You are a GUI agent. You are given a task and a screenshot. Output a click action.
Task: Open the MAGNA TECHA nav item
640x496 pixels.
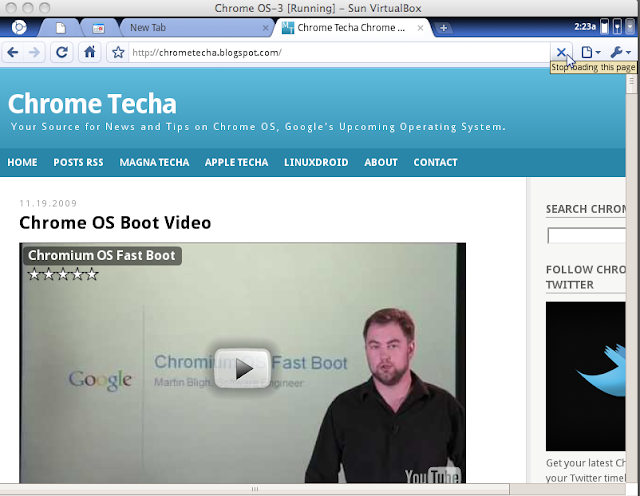154,162
